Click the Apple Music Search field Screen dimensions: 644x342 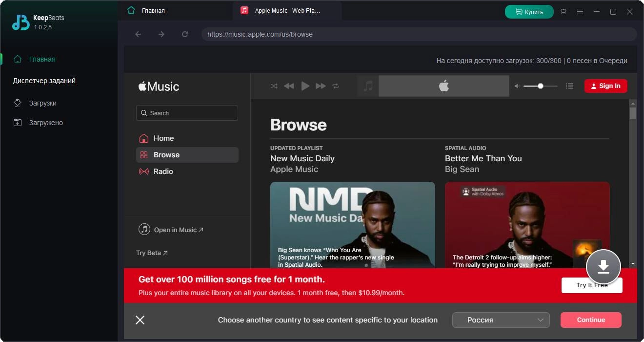[187, 113]
